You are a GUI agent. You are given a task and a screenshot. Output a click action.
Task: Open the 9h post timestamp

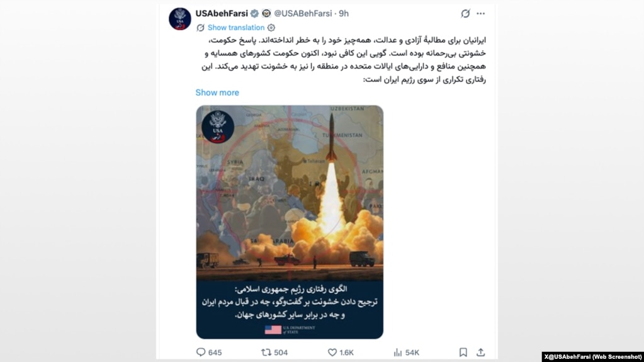[344, 14]
